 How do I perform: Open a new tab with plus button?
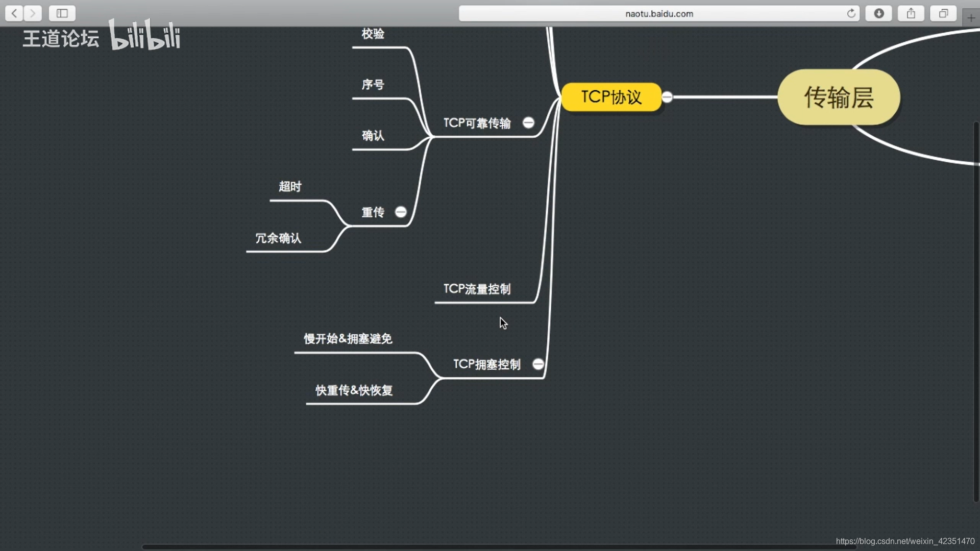[971, 18]
